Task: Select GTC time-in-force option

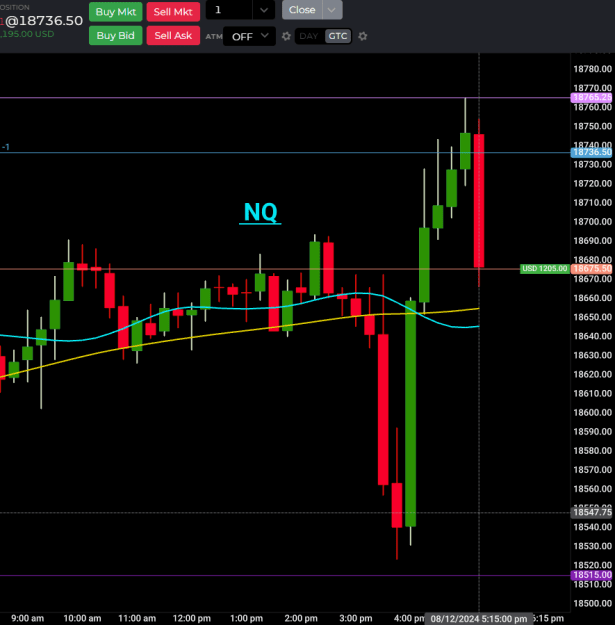Action: pyautogui.click(x=338, y=36)
